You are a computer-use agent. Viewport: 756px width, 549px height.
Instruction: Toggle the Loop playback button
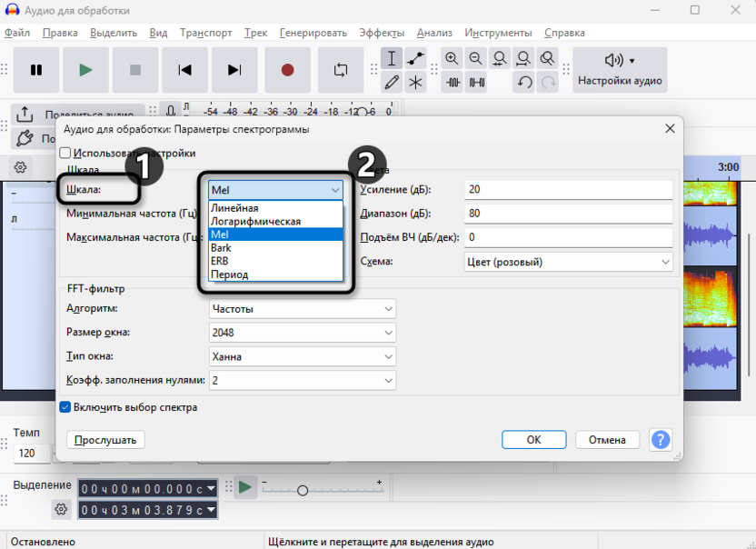pos(341,70)
